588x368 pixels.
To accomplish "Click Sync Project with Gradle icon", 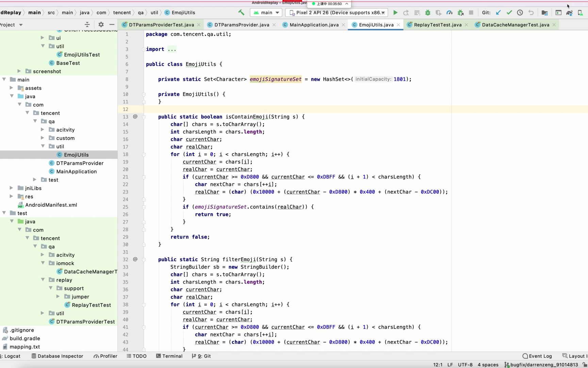I will pyautogui.click(x=569, y=13).
